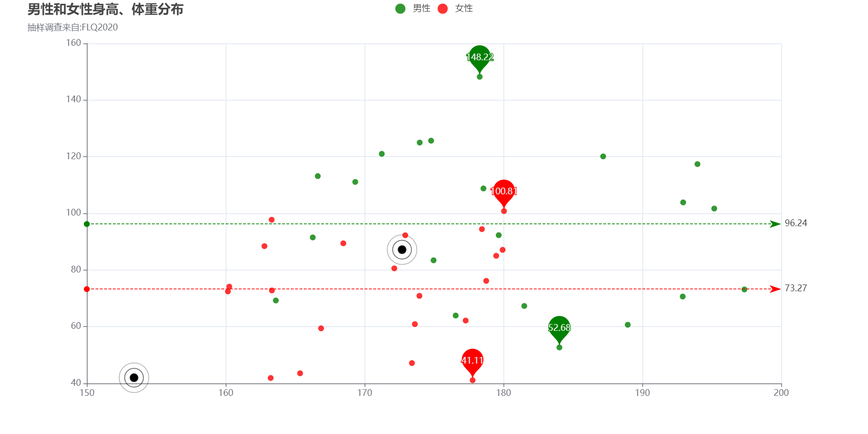Click the green point at 194 height, 117 weight
This screenshot has width=868, height=434.
point(697,164)
